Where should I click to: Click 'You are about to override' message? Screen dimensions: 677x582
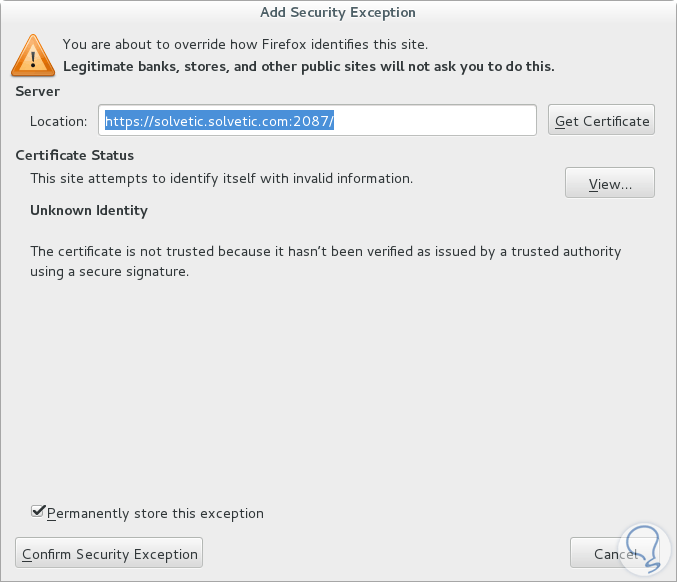tap(244, 44)
